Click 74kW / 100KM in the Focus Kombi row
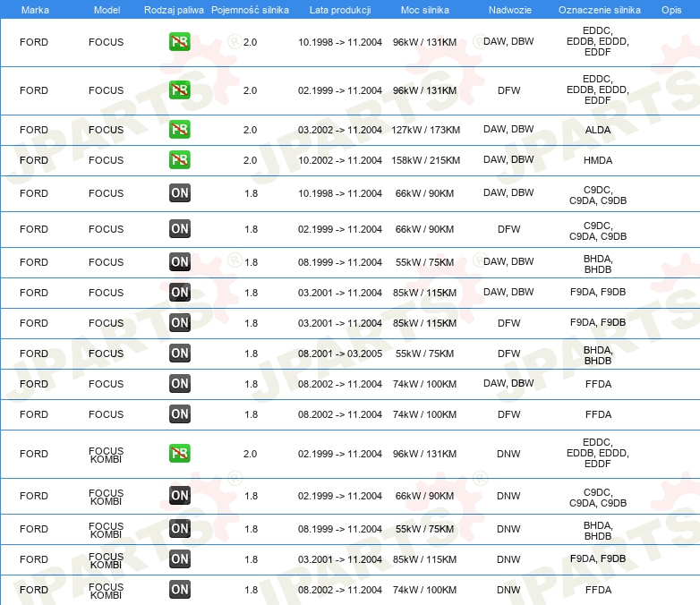The height and width of the screenshot is (605, 700). 424,590
